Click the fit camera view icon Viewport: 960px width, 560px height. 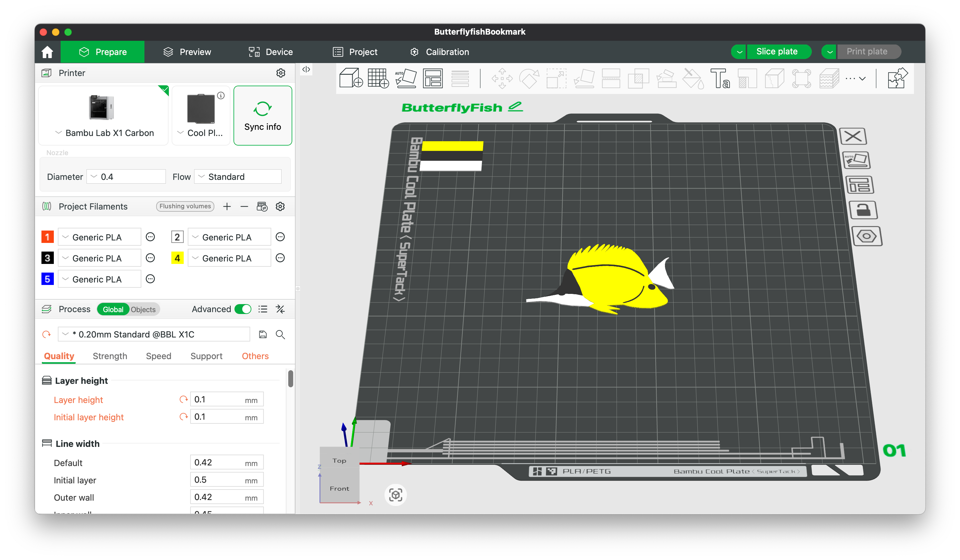(x=396, y=495)
